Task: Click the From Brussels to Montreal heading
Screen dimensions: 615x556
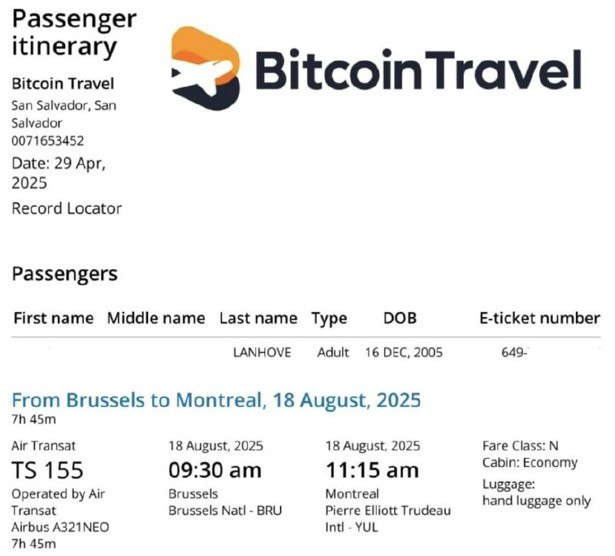Action: 216,401
